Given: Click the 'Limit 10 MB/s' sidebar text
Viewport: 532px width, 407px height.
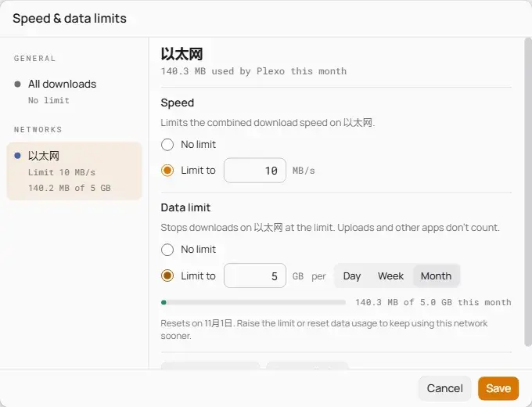Looking at the screenshot, I should point(61,172).
